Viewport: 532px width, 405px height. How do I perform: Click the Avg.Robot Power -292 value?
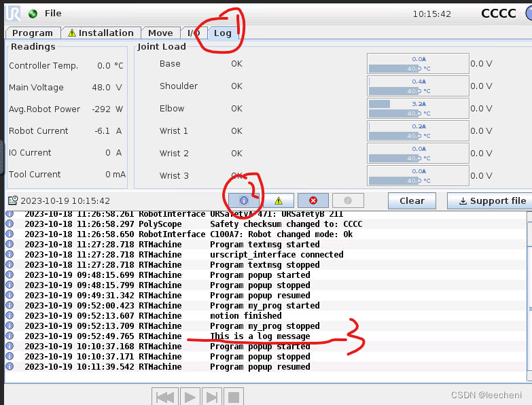click(101, 109)
